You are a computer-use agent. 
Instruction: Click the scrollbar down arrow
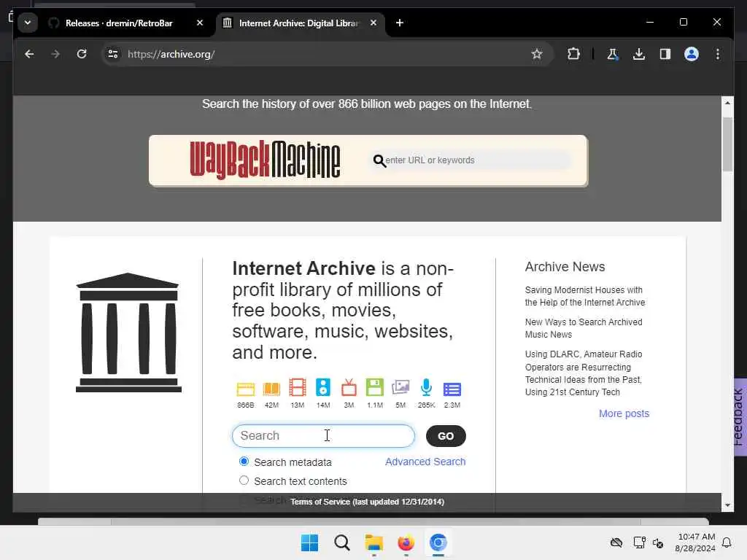pos(727,505)
